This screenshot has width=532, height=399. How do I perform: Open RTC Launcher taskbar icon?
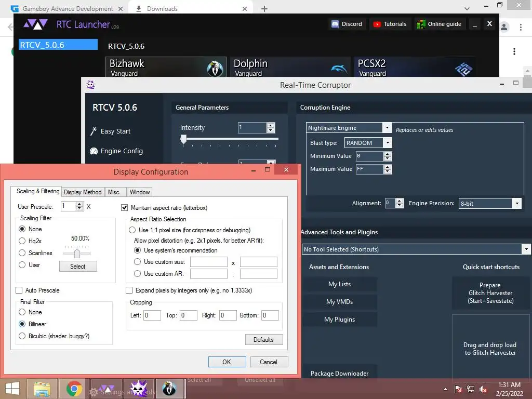[107, 389]
